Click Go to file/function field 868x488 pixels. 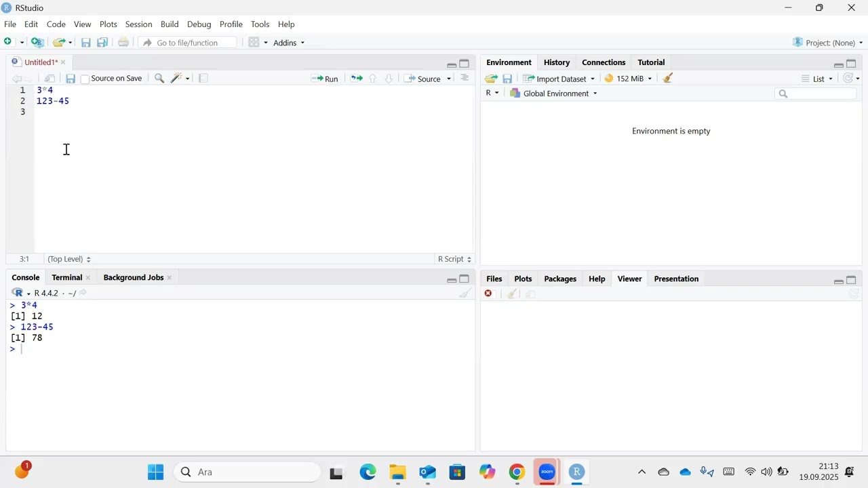point(188,43)
